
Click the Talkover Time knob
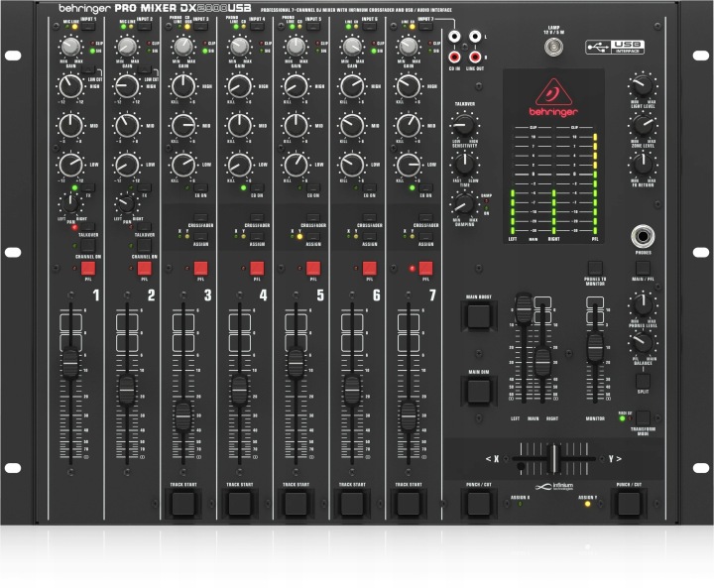tap(464, 164)
